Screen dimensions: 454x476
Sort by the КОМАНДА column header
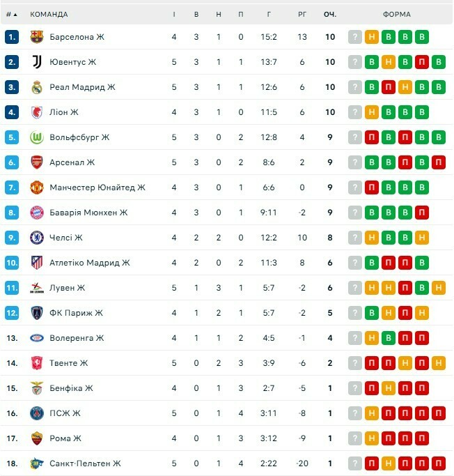[49, 14]
